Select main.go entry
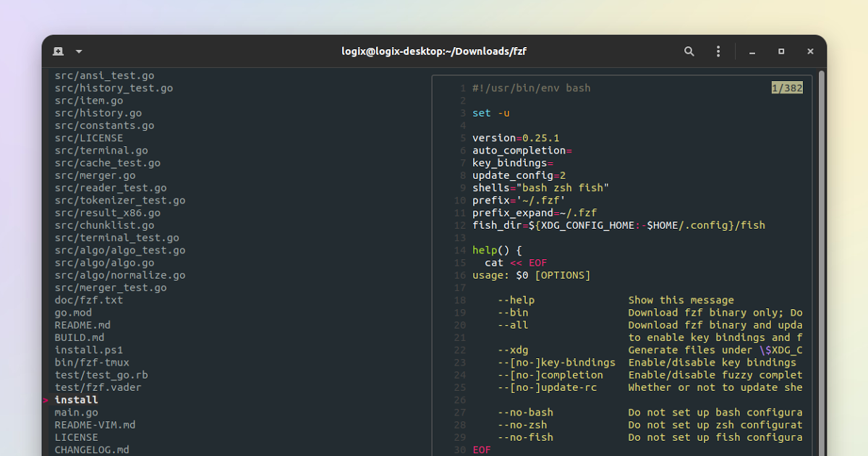The width and height of the screenshot is (868, 456). (x=77, y=413)
